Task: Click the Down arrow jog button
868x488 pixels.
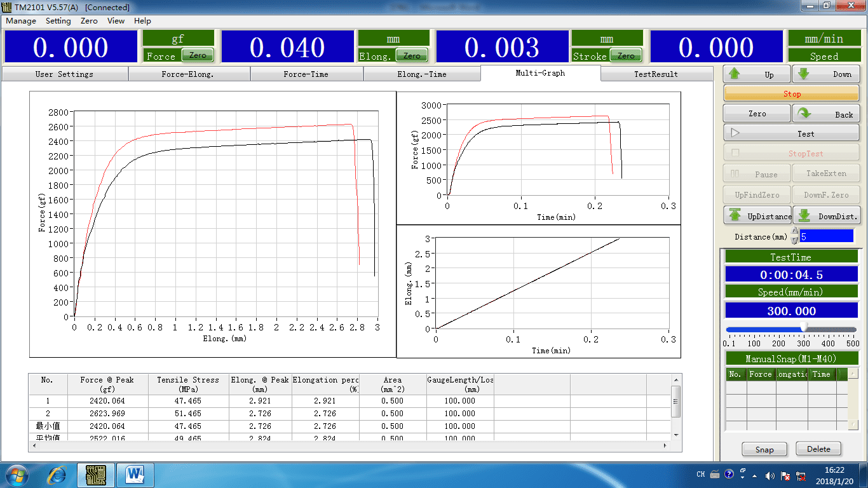Action: [x=826, y=74]
